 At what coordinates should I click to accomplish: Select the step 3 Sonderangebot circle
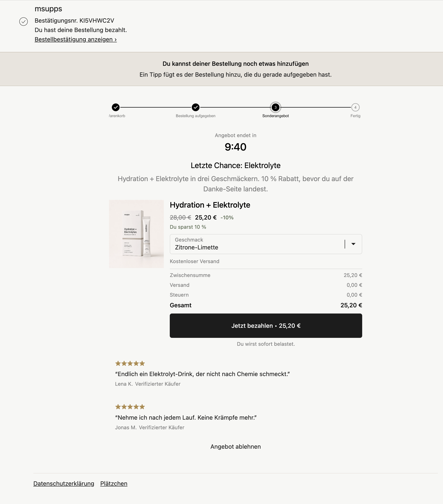275,107
